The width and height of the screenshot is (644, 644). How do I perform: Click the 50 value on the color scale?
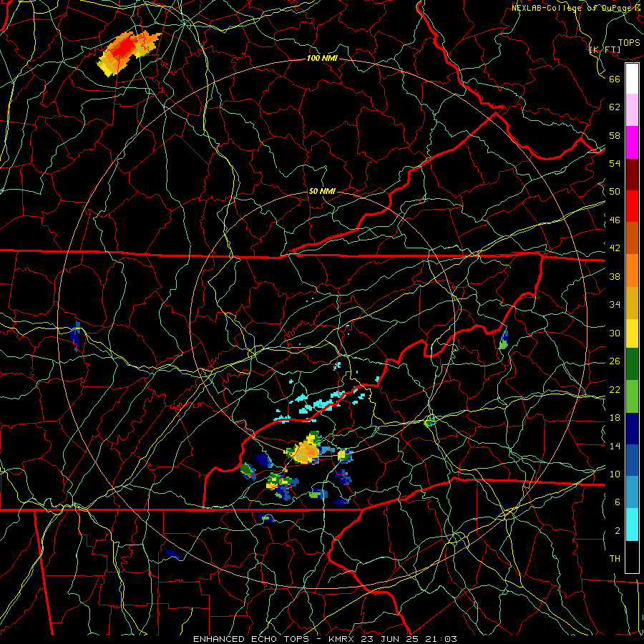615,192
